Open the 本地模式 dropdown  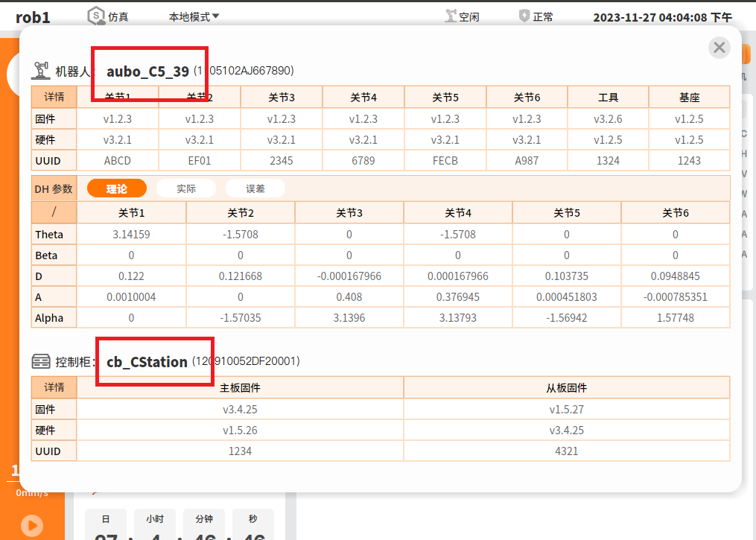pos(194,17)
